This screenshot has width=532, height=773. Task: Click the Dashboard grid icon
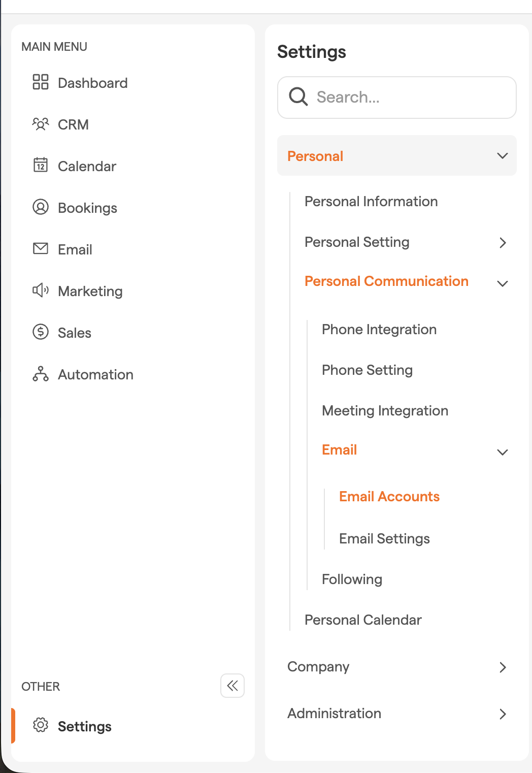tap(41, 82)
